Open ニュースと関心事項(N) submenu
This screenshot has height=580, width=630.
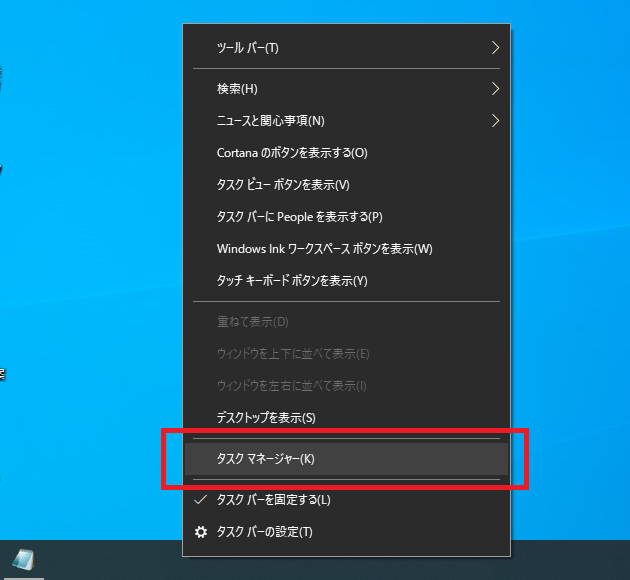pos(346,120)
